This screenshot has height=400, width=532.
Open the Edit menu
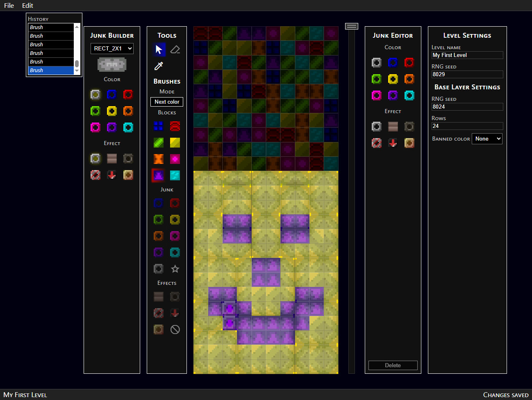(x=27, y=5)
